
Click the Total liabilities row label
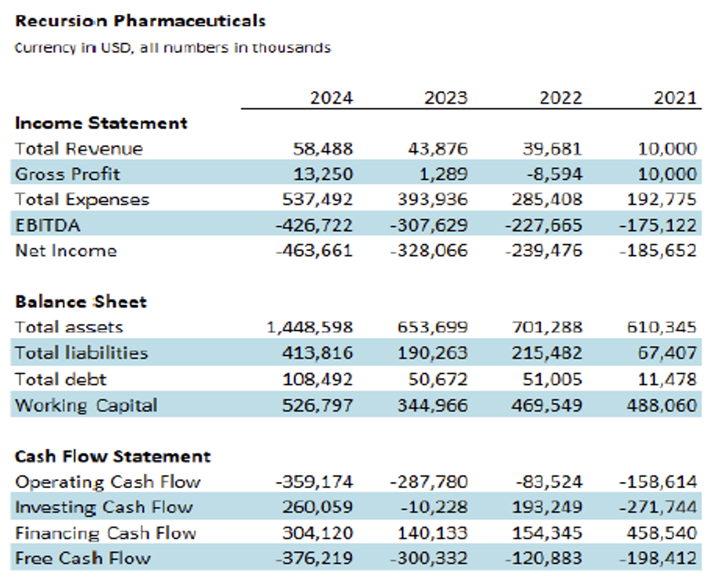click(81, 352)
